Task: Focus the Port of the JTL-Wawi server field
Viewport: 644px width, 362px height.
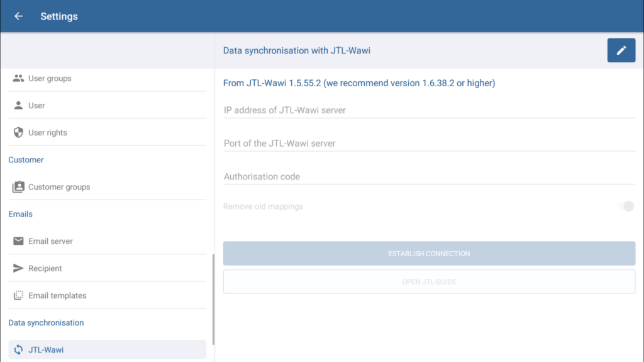Action: click(429, 144)
